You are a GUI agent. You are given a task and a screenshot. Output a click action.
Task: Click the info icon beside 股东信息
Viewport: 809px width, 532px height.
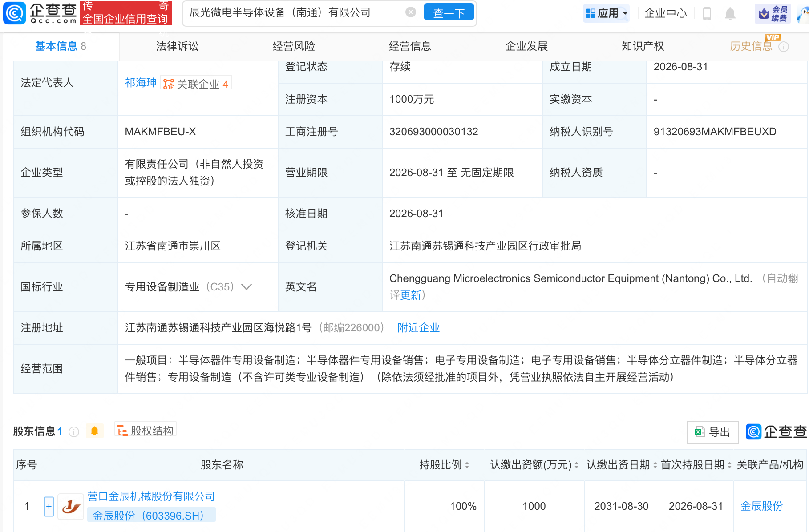pyautogui.click(x=74, y=431)
